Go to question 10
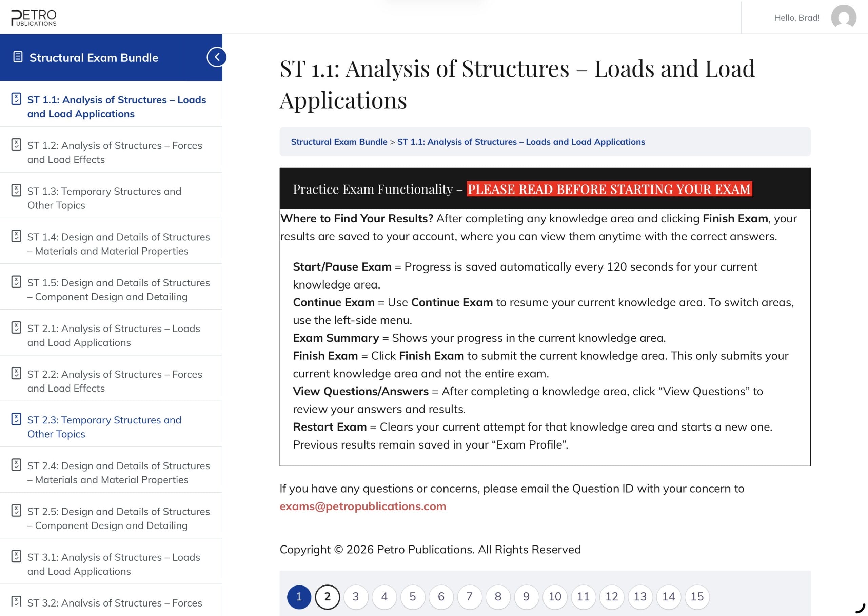The height and width of the screenshot is (616, 868). pos(555,597)
